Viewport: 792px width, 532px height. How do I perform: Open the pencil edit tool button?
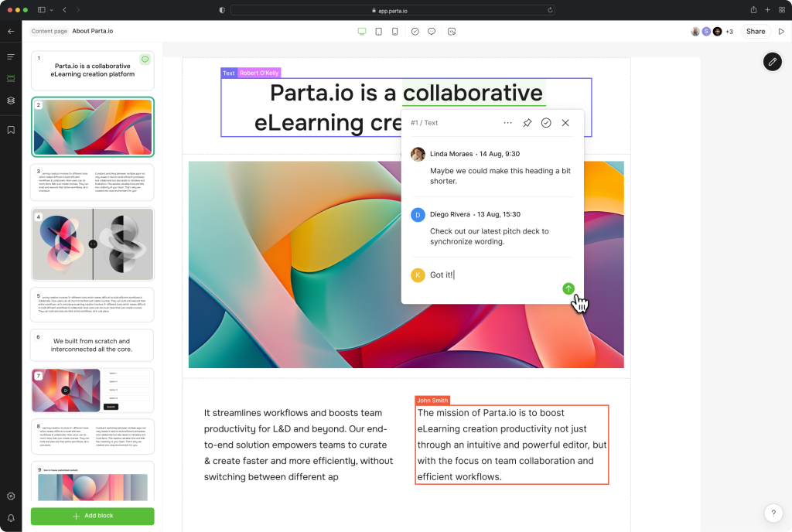pos(772,62)
